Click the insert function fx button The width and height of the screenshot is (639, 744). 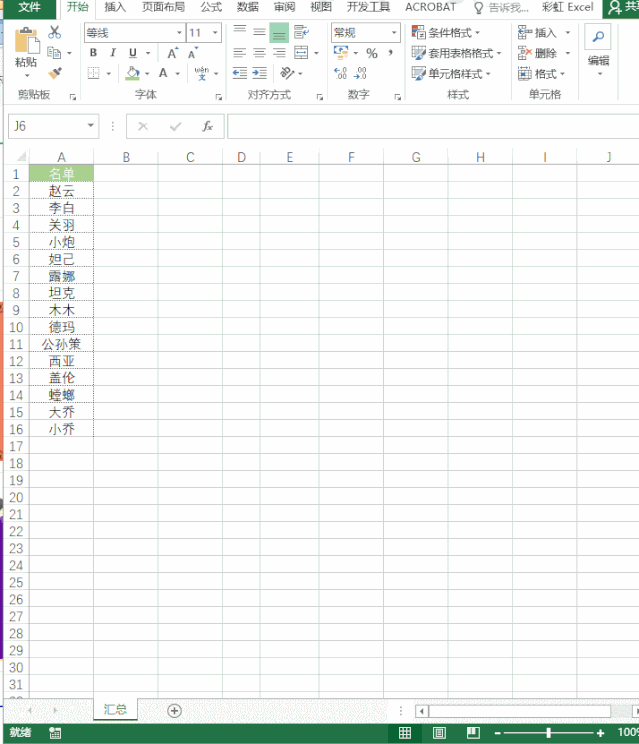pyautogui.click(x=207, y=126)
